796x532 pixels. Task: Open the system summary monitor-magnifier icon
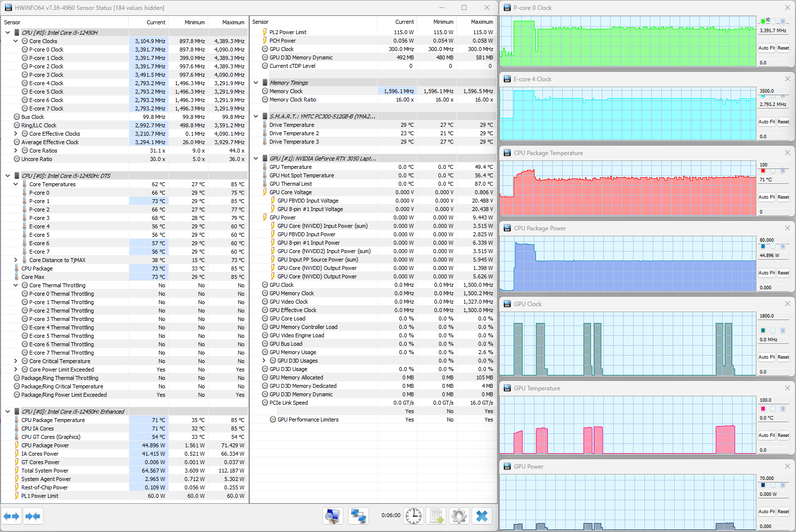click(332, 516)
